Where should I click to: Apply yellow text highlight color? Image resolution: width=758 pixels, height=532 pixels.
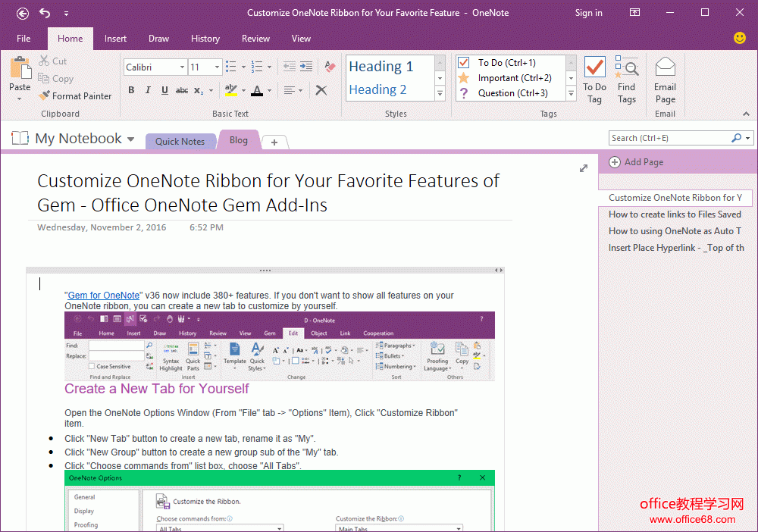(231, 90)
